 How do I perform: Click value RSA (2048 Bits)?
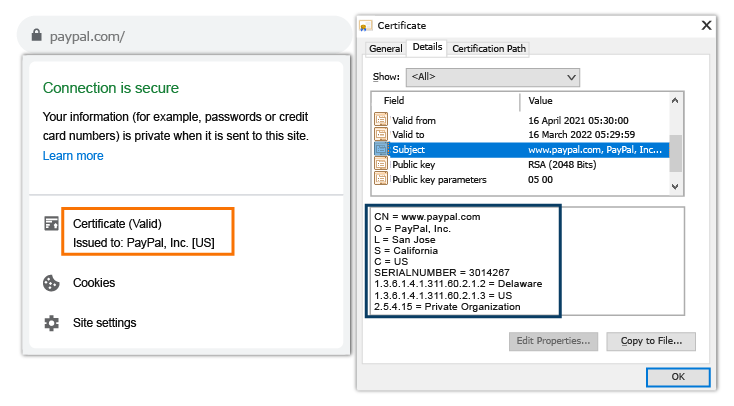[x=562, y=164]
